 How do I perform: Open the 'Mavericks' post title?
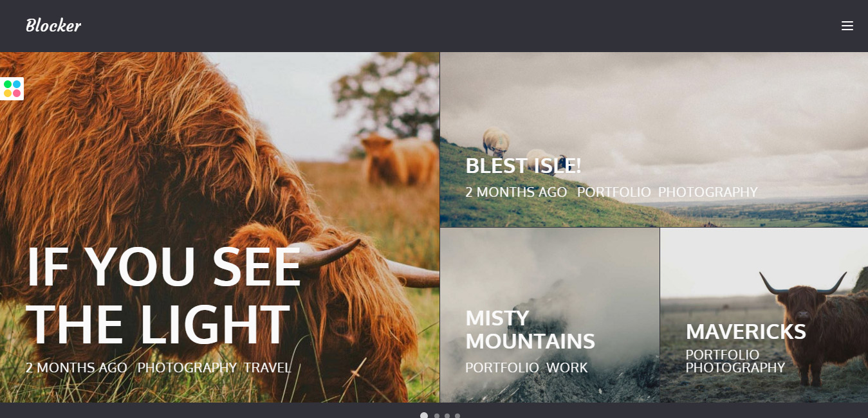coord(746,332)
